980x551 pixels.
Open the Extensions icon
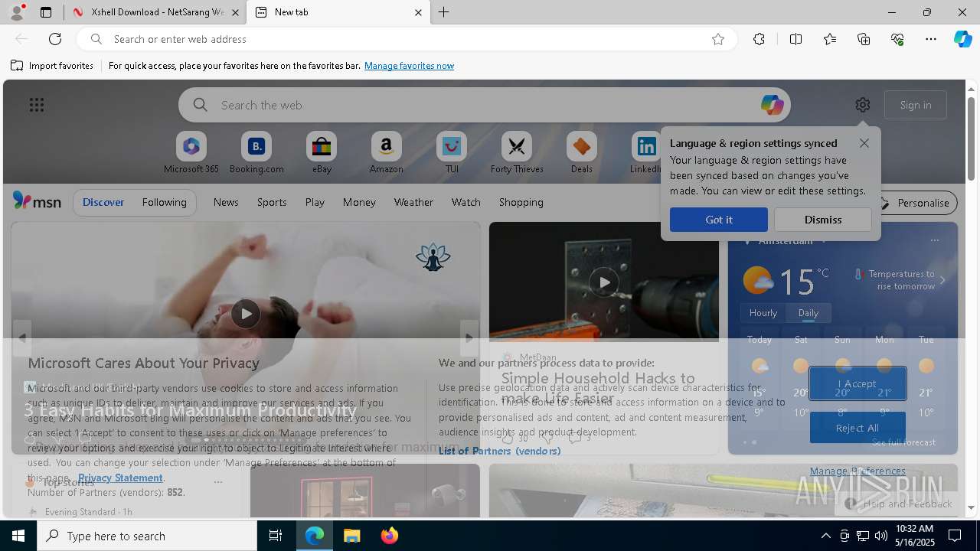(x=759, y=39)
